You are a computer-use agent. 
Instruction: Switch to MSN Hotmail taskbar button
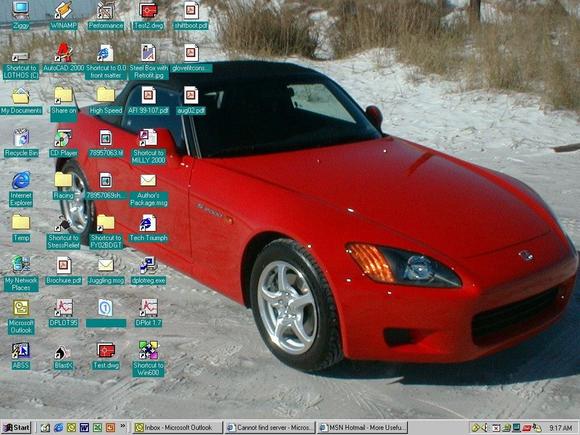362,428
